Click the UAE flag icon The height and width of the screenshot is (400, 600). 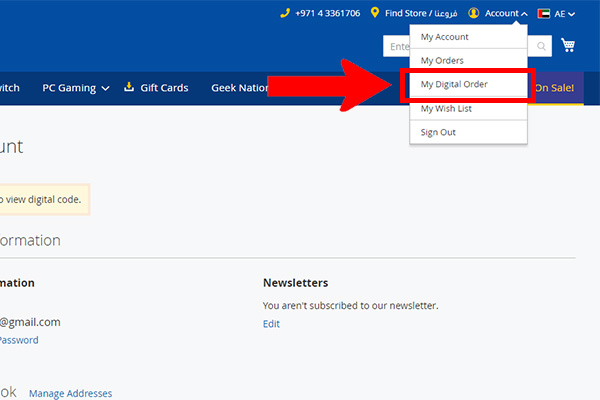(544, 14)
